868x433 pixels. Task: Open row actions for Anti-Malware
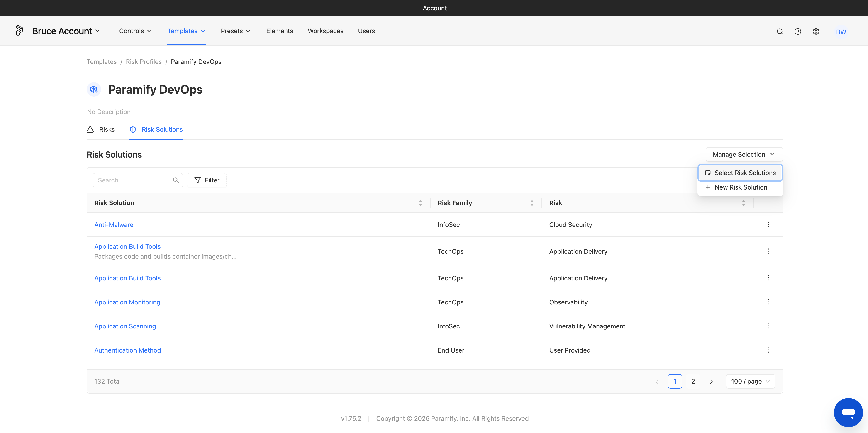[768, 224]
